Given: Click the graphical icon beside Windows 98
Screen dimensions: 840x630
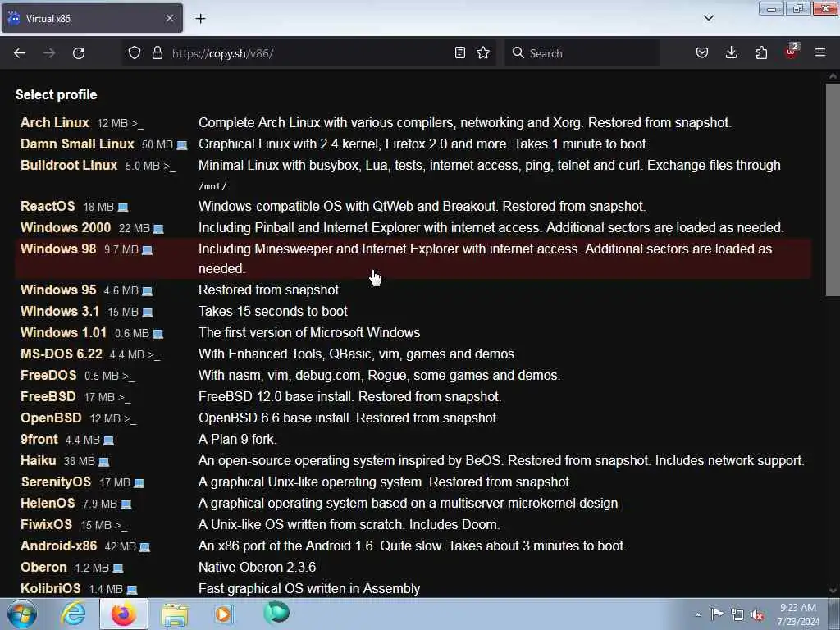Looking at the screenshot, I should [x=148, y=250].
